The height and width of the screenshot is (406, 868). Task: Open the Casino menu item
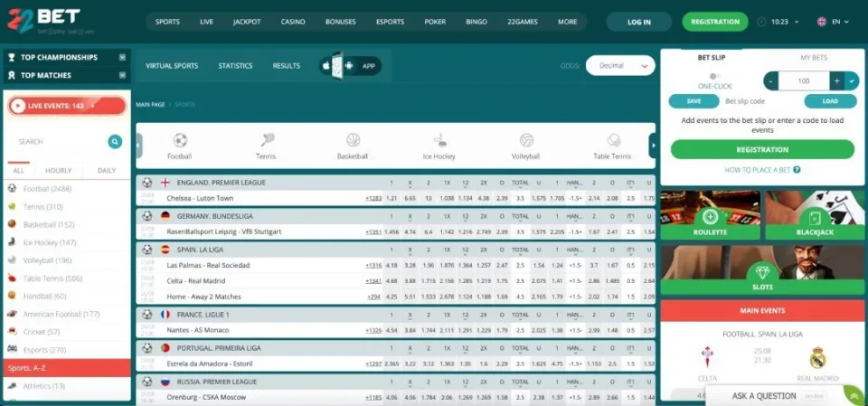coord(293,21)
